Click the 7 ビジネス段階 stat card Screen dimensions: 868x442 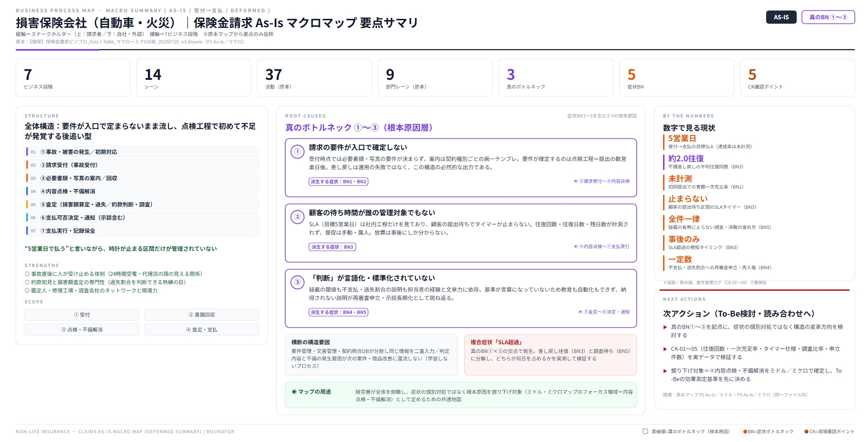click(73, 78)
